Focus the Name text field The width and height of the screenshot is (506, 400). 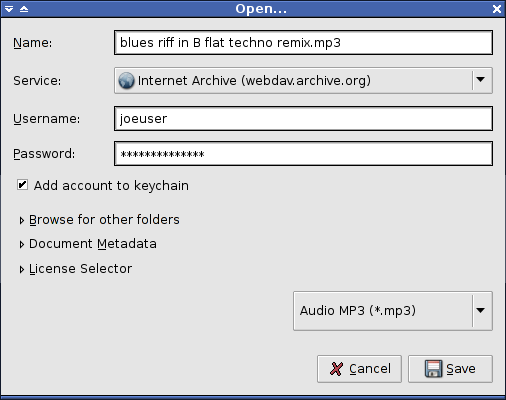(x=303, y=43)
